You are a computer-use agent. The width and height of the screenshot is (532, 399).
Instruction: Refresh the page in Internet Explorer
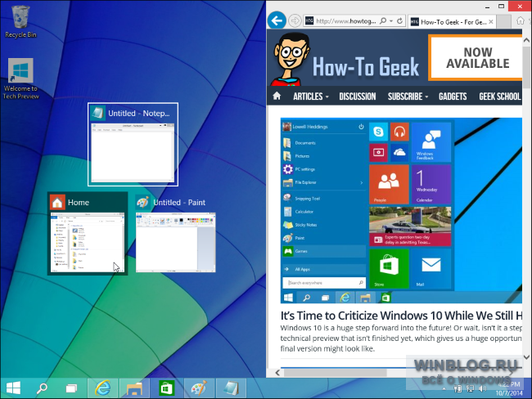point(400,21)
